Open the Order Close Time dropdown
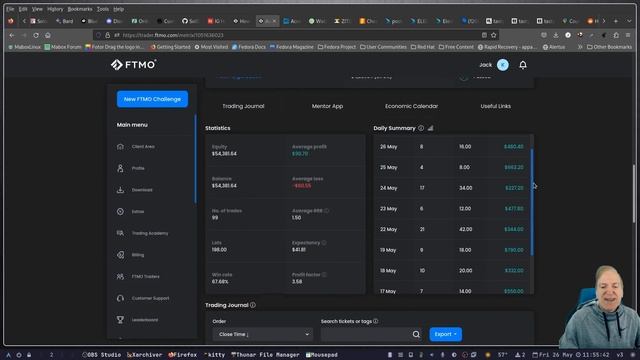 (x=262, y=334)
